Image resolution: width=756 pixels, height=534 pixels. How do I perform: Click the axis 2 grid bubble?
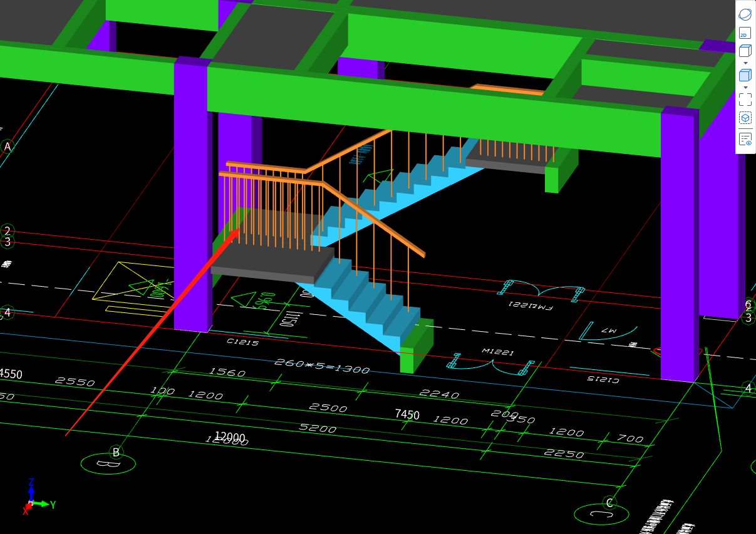coord(8,231)
